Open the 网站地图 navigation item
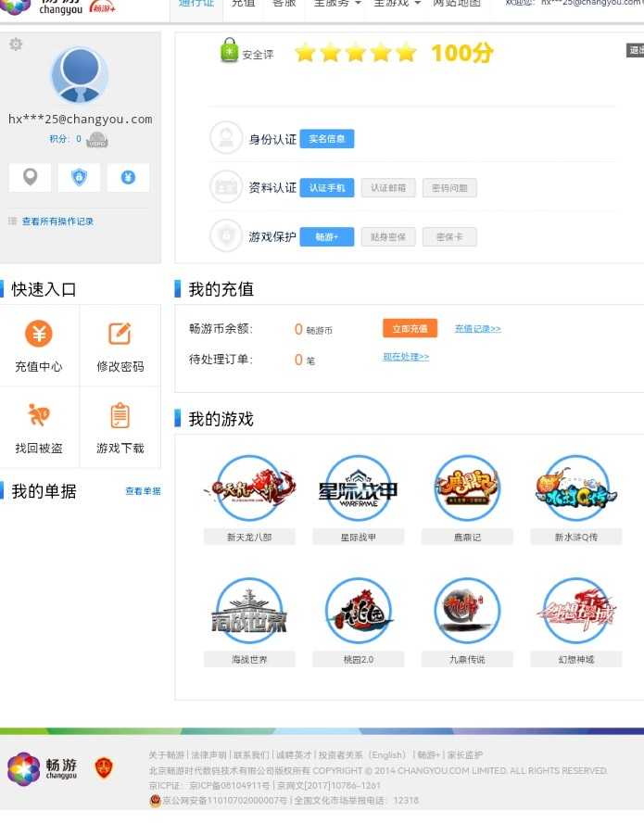Image resolution: width=644 pixels, height=823 pixels. (x=457, y=4)
